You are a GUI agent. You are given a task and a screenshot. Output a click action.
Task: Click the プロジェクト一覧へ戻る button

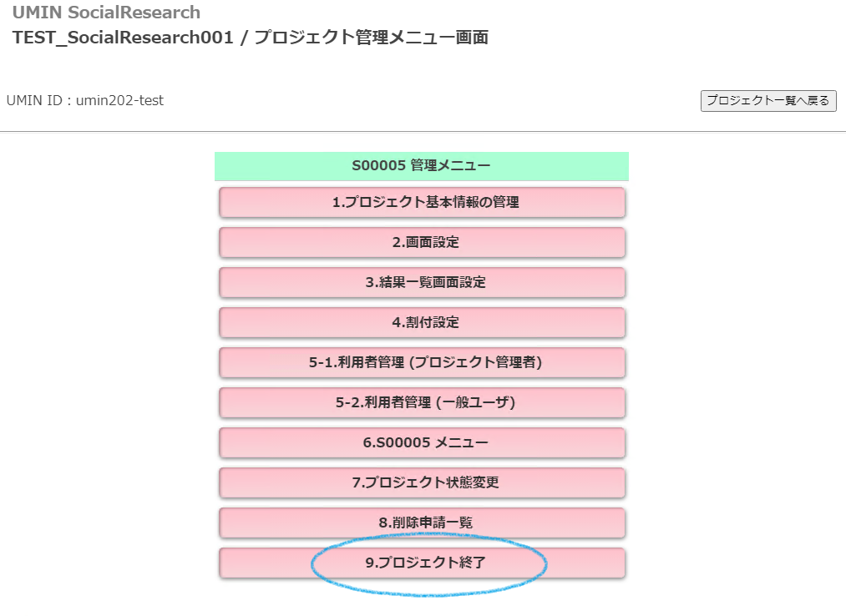[767, 101]
